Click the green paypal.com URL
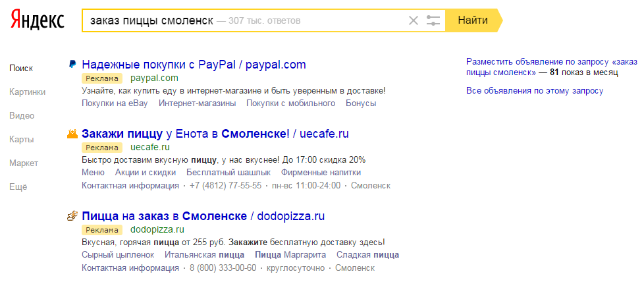Image resolution: width=644 pixels, height=282 pixels. pyautogui.click(x=154, y=78)
